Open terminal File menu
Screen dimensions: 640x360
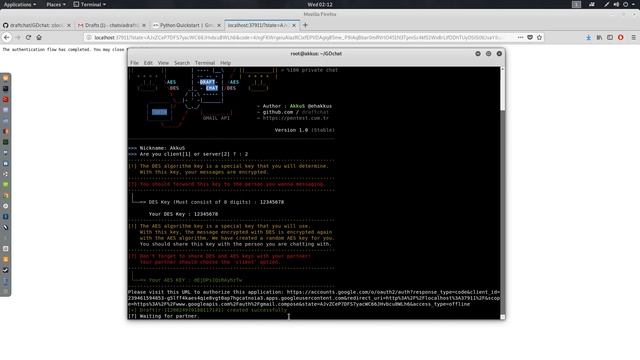click(x=134, y=63)
